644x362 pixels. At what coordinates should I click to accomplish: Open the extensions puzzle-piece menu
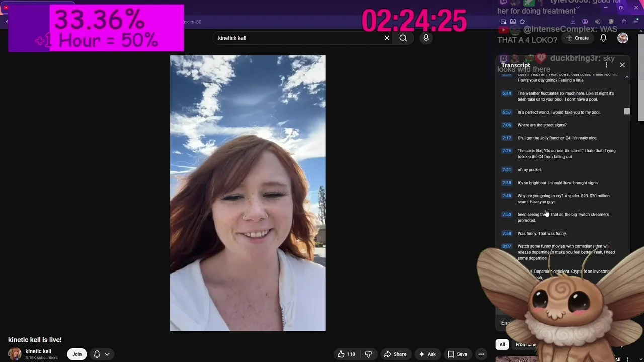624,22
